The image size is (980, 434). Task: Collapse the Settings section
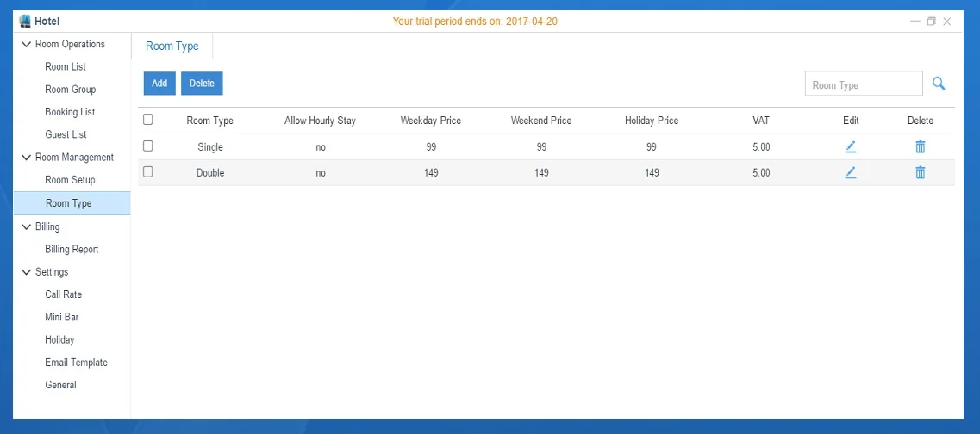coord(26,272)
